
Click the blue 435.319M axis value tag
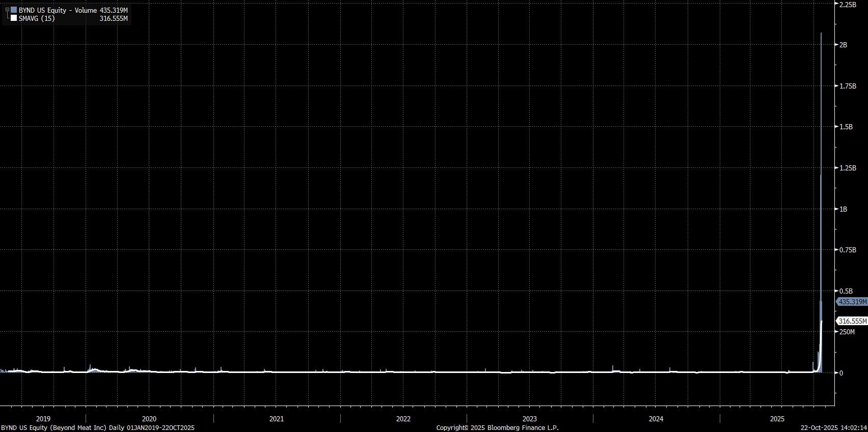(852, 302)
